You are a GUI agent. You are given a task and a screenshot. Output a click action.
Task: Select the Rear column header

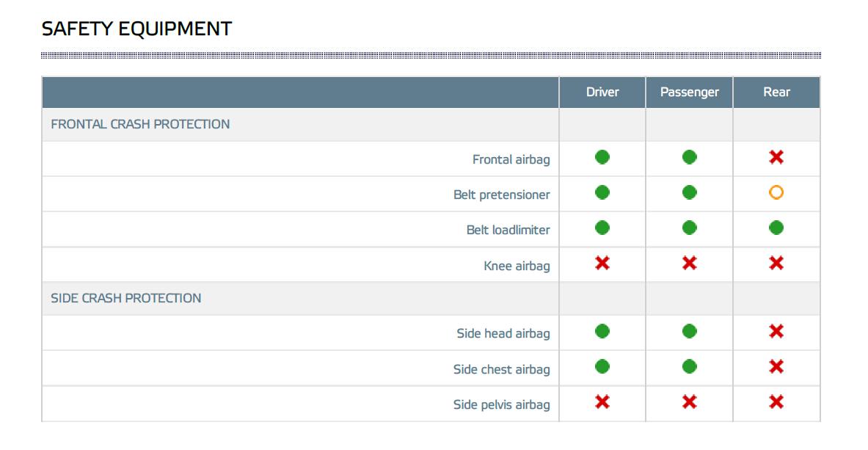pos(776,92)
